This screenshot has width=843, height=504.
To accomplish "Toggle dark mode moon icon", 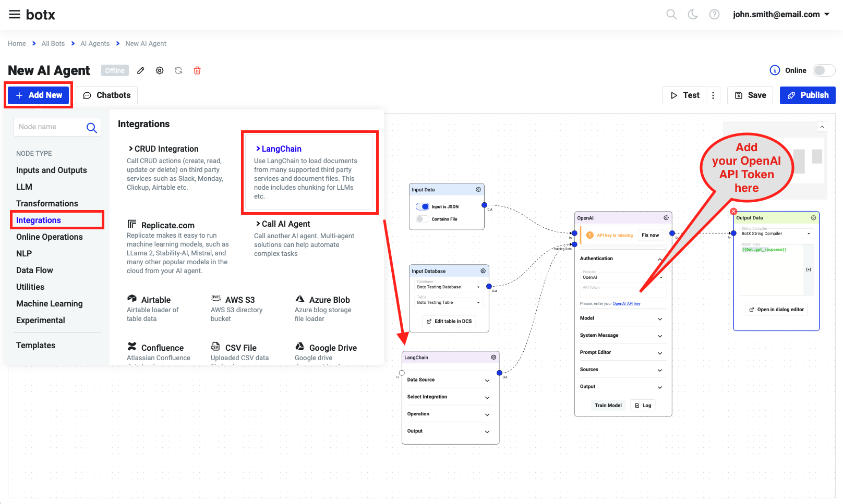I will (693, 15).
